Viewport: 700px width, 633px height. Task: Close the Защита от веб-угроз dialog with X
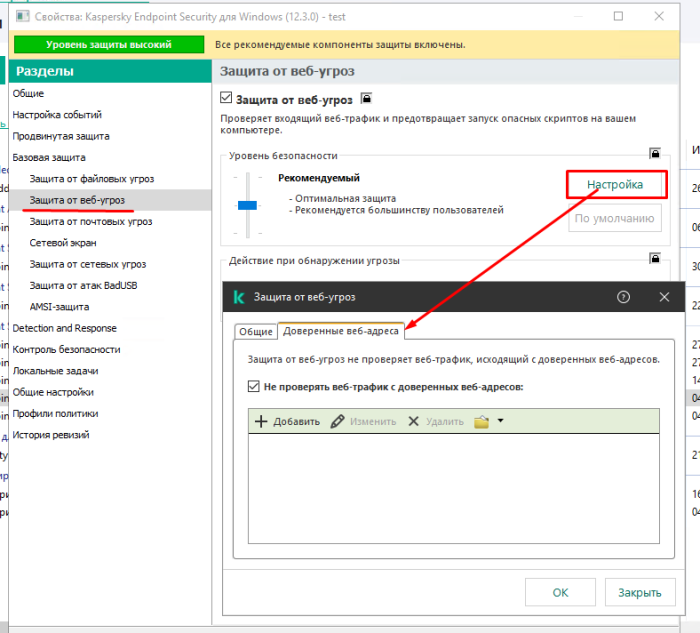point(664,297)
